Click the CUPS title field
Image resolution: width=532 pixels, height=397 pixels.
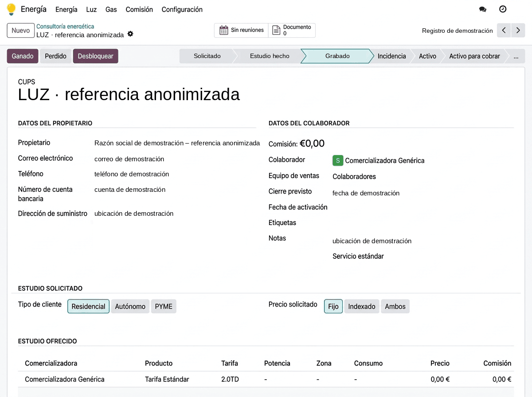(129, 94)
